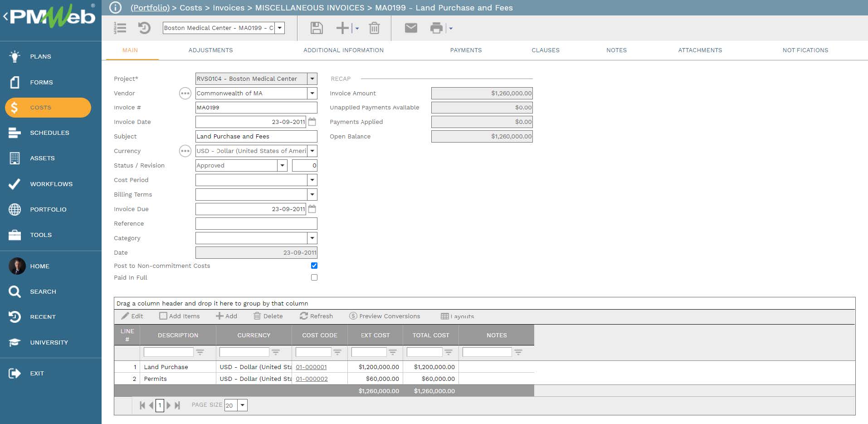Expand the Billing Terms dropdown
This screenshot has height=424, width=868.
tap(312, 194)
